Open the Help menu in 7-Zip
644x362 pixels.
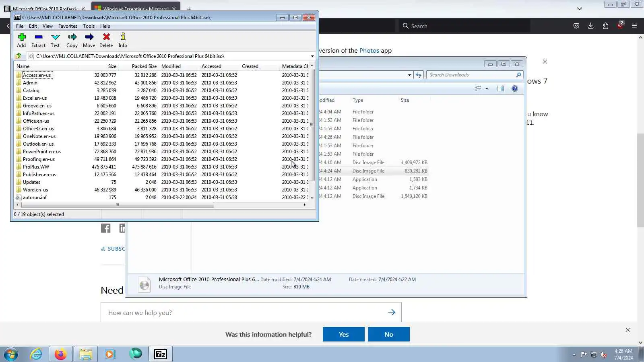pos(105,26)
